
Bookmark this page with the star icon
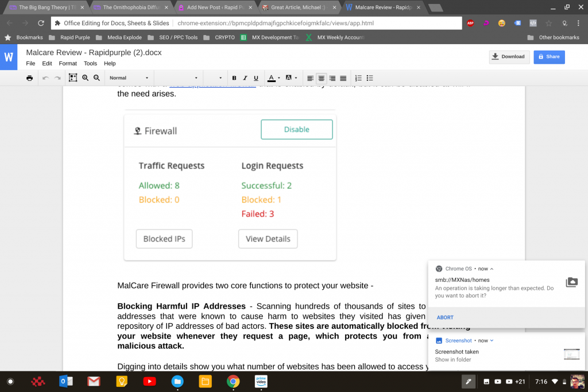(x=549, y=23)
